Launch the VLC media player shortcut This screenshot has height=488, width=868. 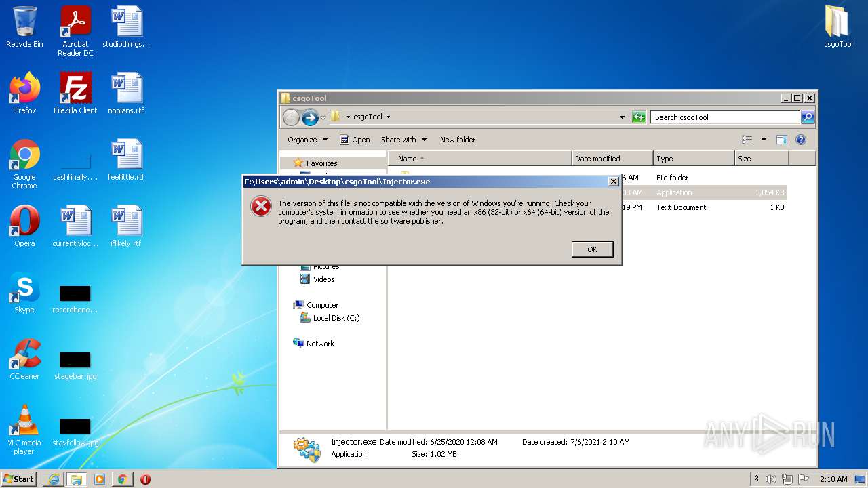pyautogui.click(x=24, y=430)
